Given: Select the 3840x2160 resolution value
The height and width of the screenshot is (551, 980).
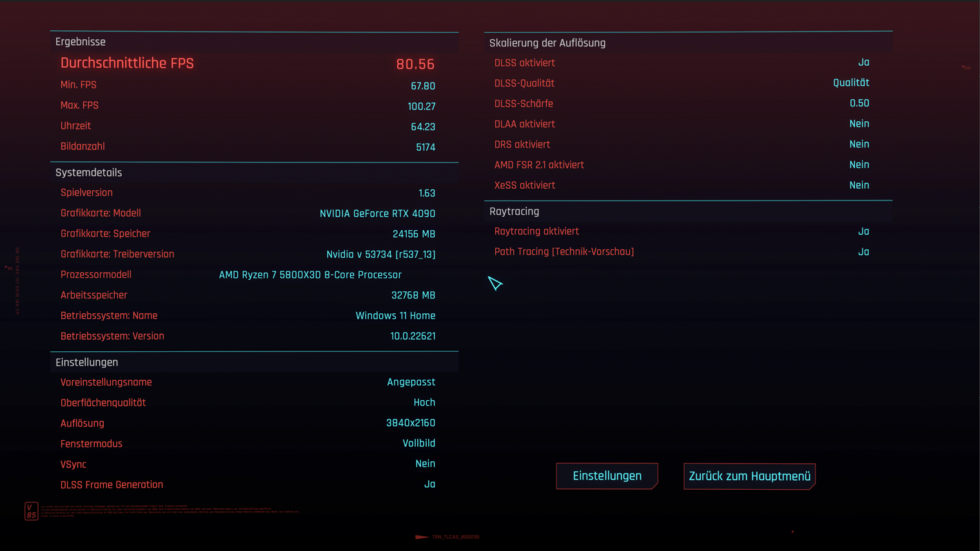Looking at the screenshot, I should tap(411, 423).
